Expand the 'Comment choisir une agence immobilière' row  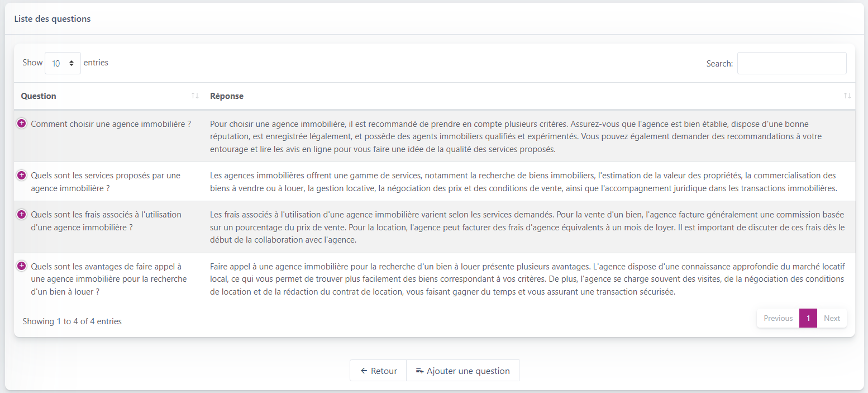pos(22,124)
